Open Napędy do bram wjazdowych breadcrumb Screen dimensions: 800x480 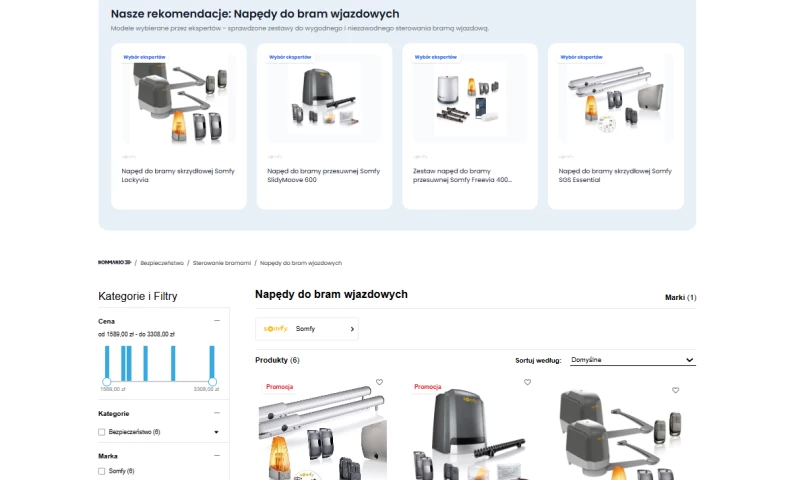[x=301, y=263]
